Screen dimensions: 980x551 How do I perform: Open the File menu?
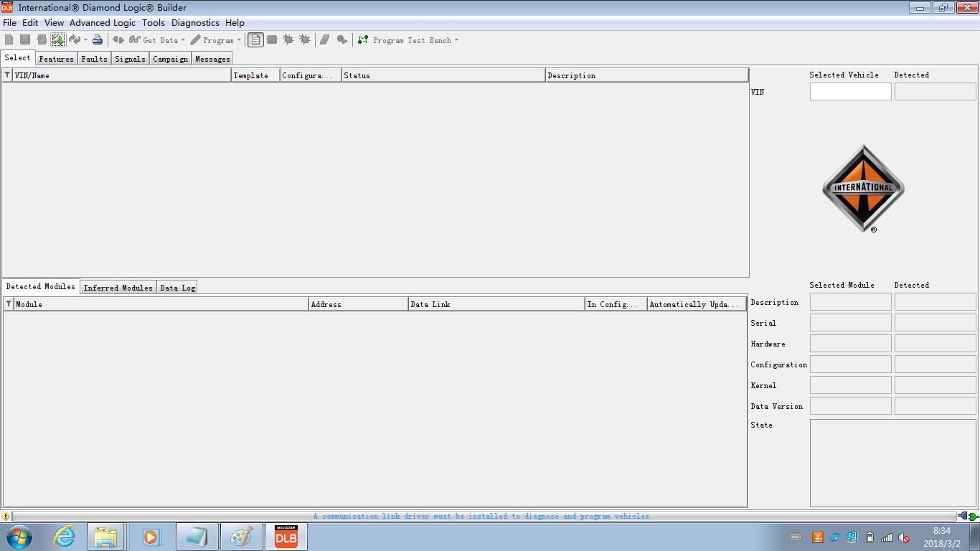pos(9,23)
